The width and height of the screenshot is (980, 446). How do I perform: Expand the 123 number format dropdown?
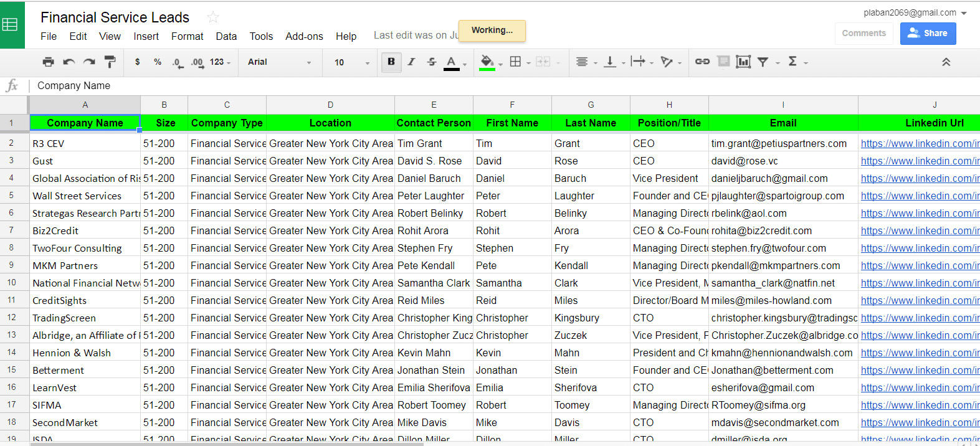point(220,62)
